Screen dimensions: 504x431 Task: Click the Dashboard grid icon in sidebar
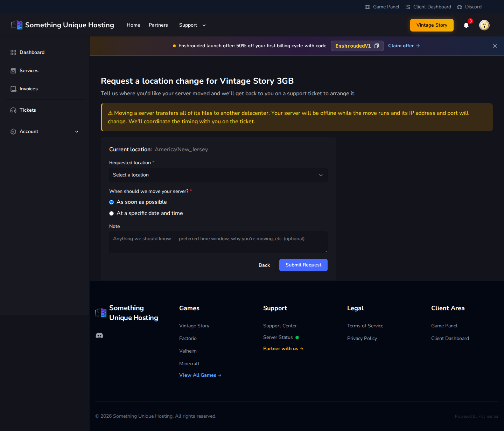pyautogui.click(x=13, y=53)
